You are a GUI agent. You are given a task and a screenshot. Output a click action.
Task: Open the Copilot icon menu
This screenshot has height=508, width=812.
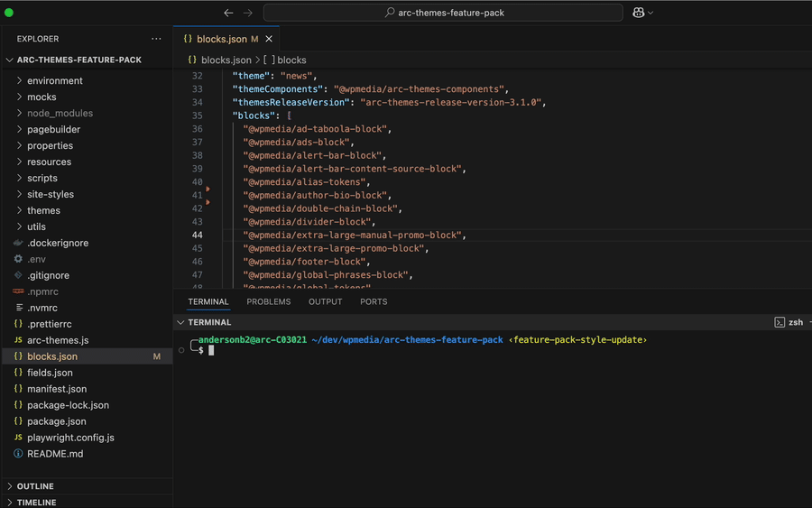tap(639, 13)
